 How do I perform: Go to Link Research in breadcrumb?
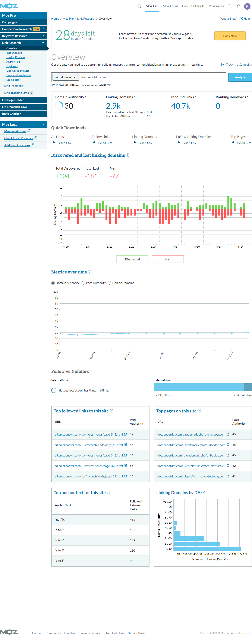pyautogui.click(x=86, y=19)
